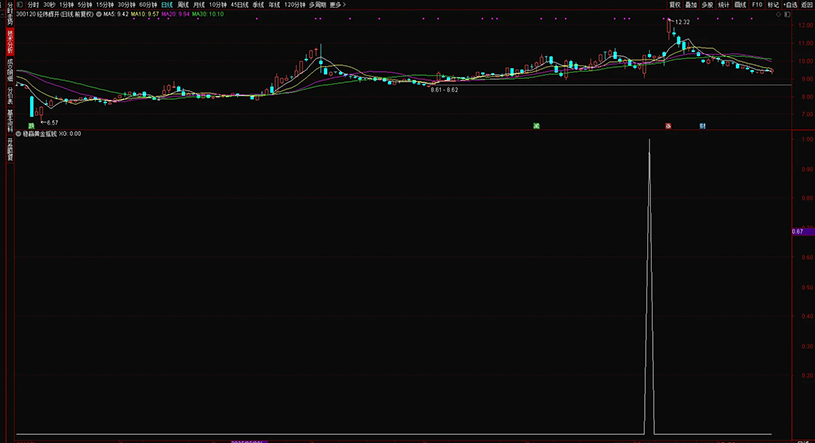Open the 分价表 sidebar tab
The image size is (815, 443).
10,96
